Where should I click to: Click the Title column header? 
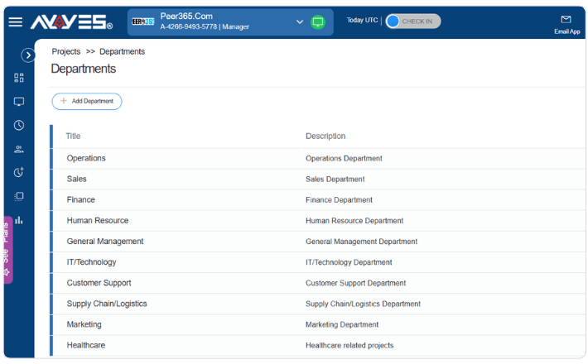point(73,136)
